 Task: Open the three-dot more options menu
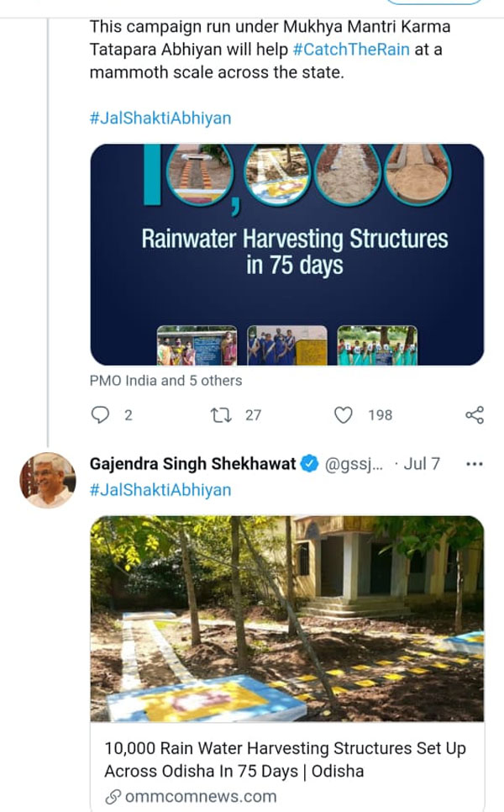click(x=475, y=464)
